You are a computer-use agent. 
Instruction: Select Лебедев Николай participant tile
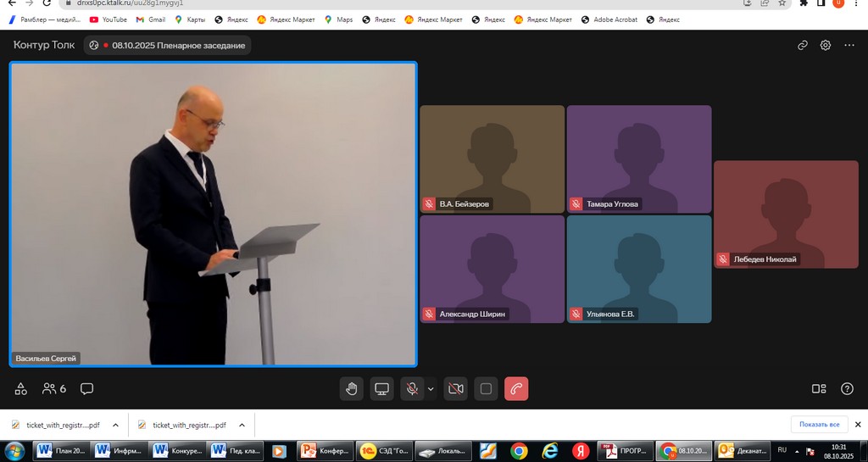click(786, 214)
